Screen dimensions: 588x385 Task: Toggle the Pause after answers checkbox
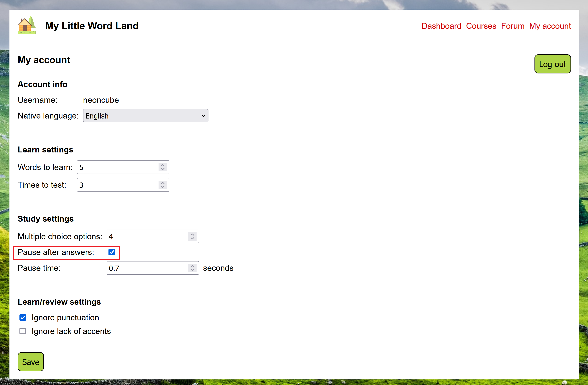(112, 252)
